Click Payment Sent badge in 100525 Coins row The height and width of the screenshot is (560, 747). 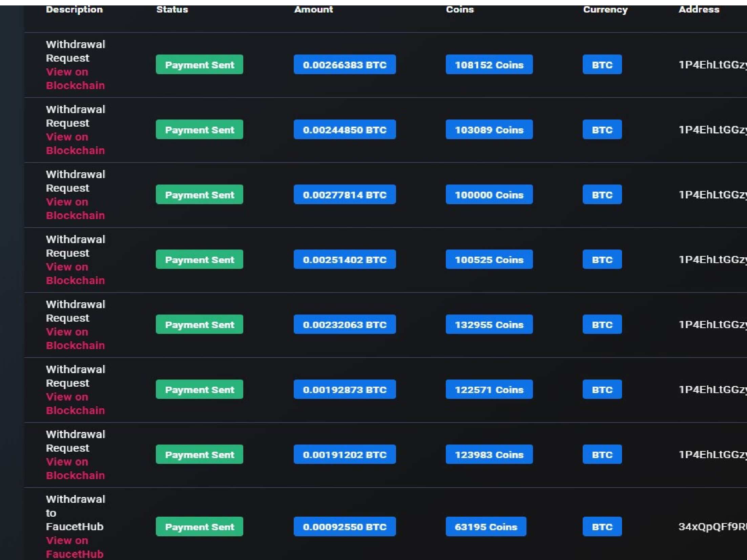pos(200,259)
